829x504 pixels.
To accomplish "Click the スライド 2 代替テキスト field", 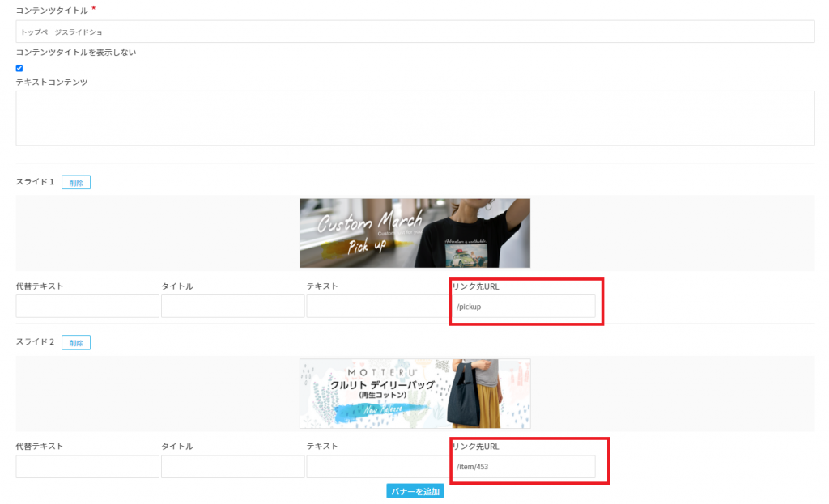I will point(87,467).
